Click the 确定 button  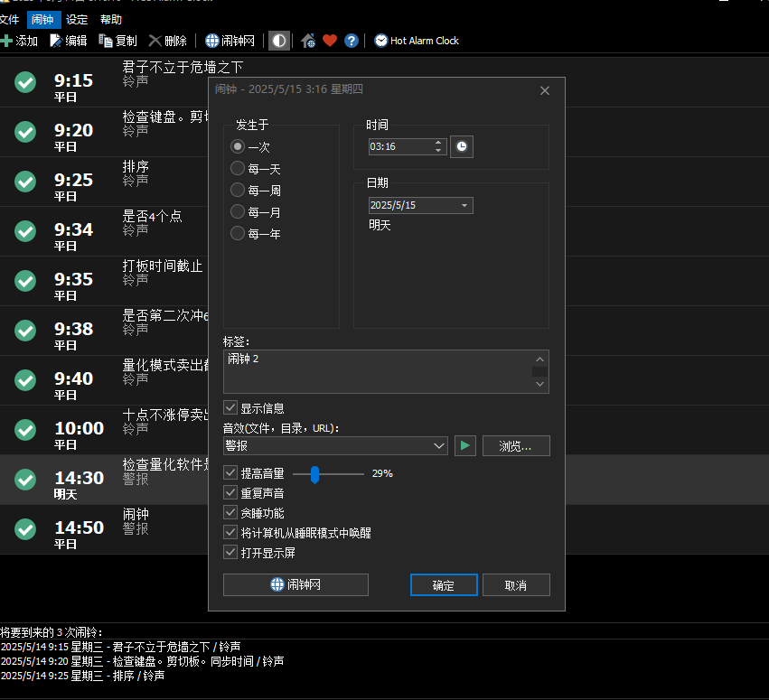tap(444, 585)
